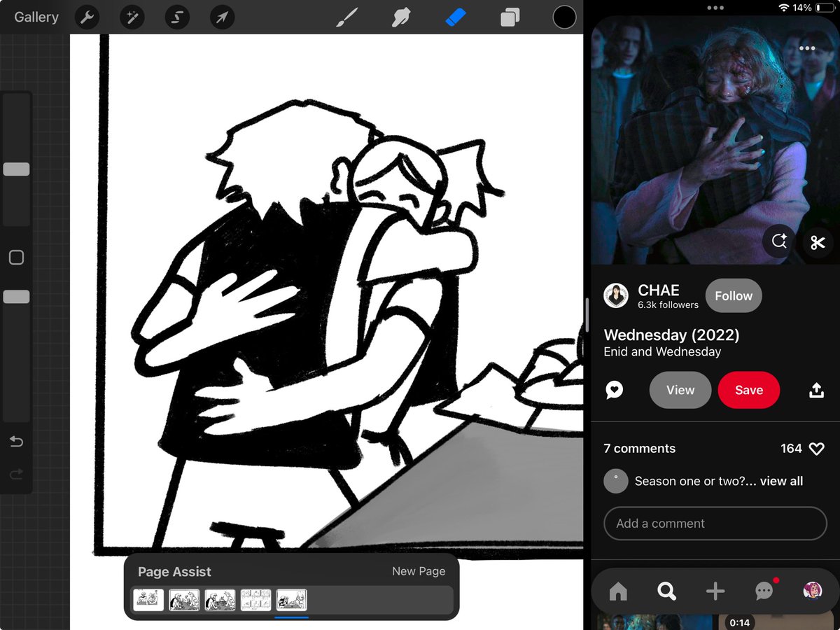Go to Pinterest Home tab

coord(618,592)
